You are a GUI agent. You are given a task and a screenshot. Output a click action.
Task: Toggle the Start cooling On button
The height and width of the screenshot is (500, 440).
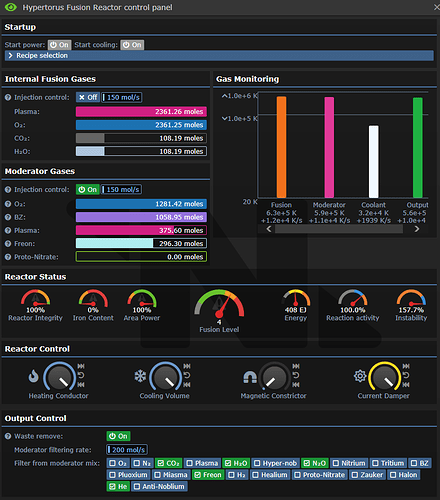tap(132, 45)
